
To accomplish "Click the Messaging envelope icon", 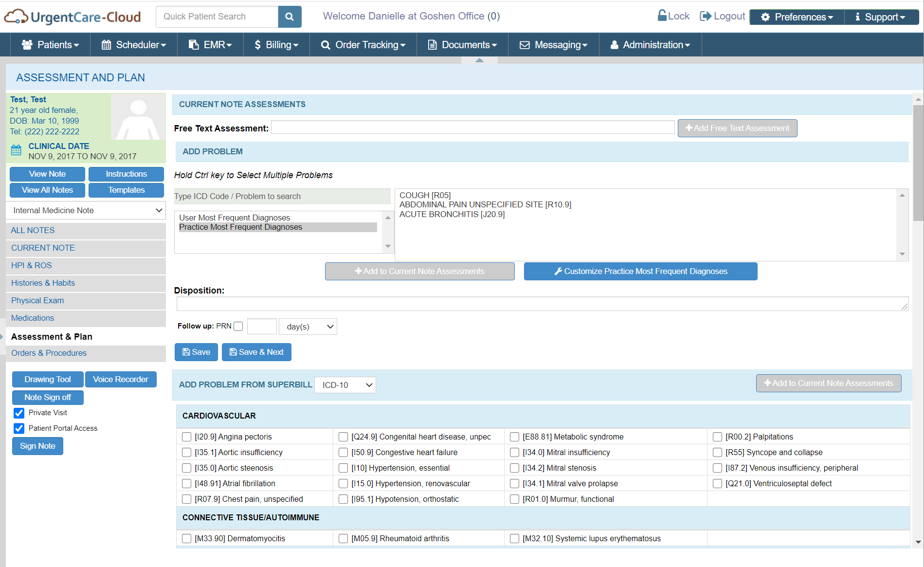I will point(524,44).
